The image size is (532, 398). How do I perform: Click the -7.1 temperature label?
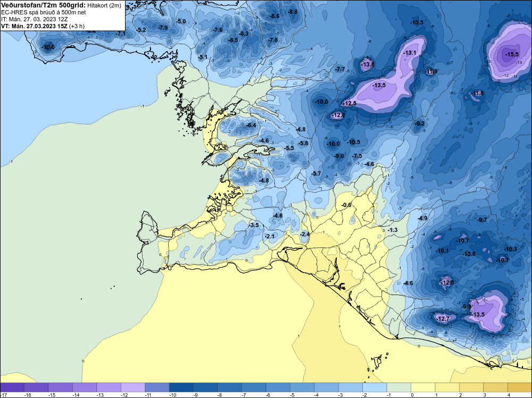120,34
